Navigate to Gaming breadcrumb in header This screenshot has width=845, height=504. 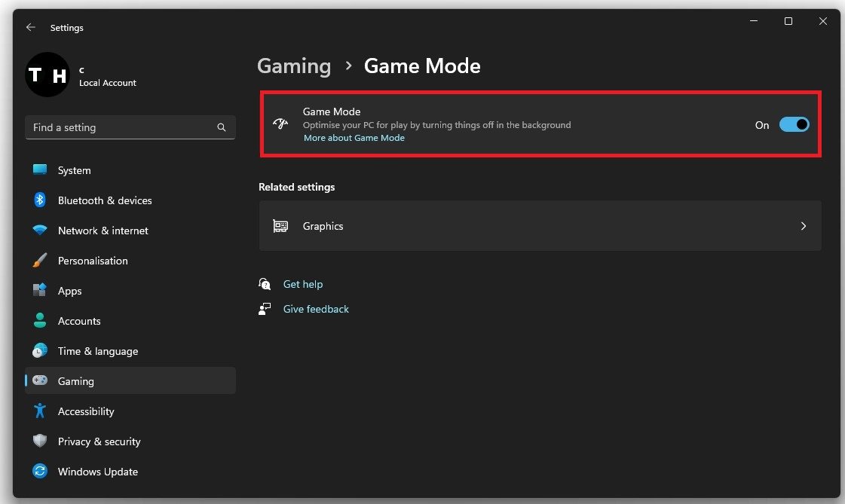pyautogui.click(x=294, y=66)
